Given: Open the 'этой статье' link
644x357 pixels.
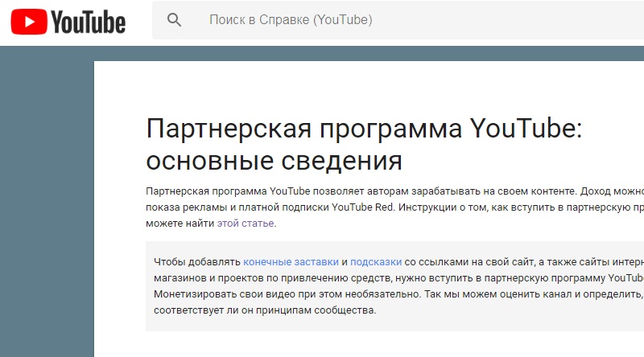Looking at the screenshot, I should pos(246,224).
